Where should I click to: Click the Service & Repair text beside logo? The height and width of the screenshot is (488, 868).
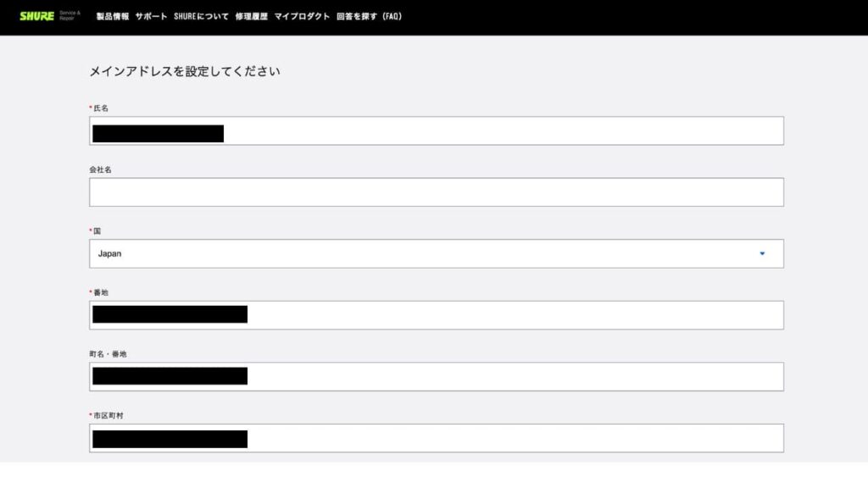point(70,16)
